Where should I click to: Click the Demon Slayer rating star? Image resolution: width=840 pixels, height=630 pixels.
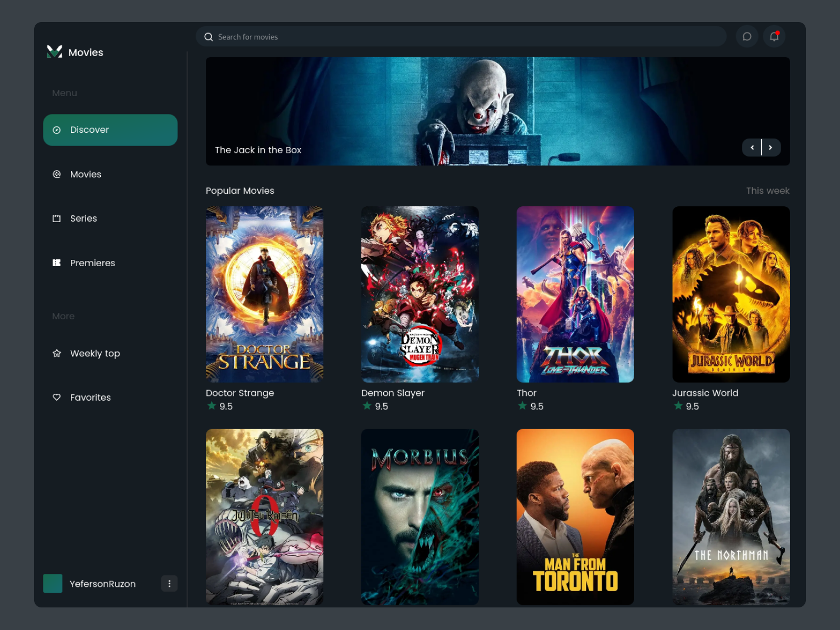click(x=367, y=406)
